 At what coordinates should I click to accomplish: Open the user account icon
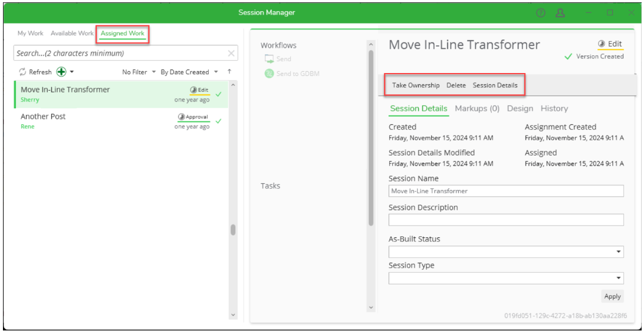560,13
